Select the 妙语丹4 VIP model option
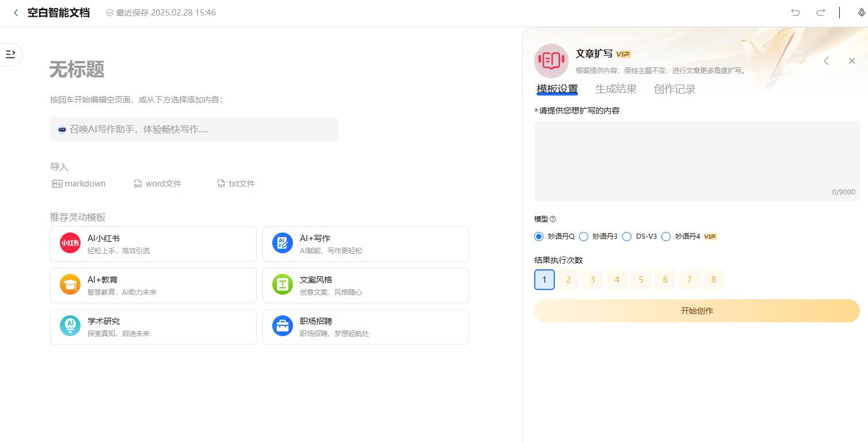Viewport: 868px width, 442px height. click(667, 237)
